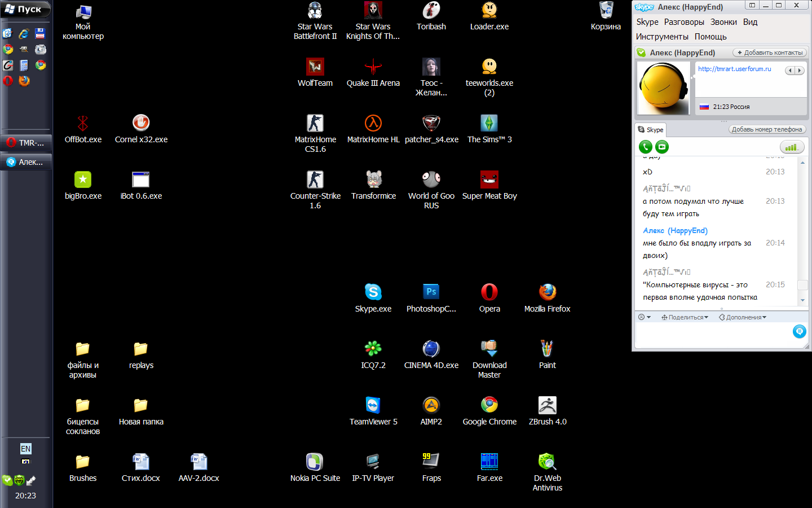Click the teeworlds.exe (2) icon
Viewport: 812px width, 508px height.
pos(489,77)
